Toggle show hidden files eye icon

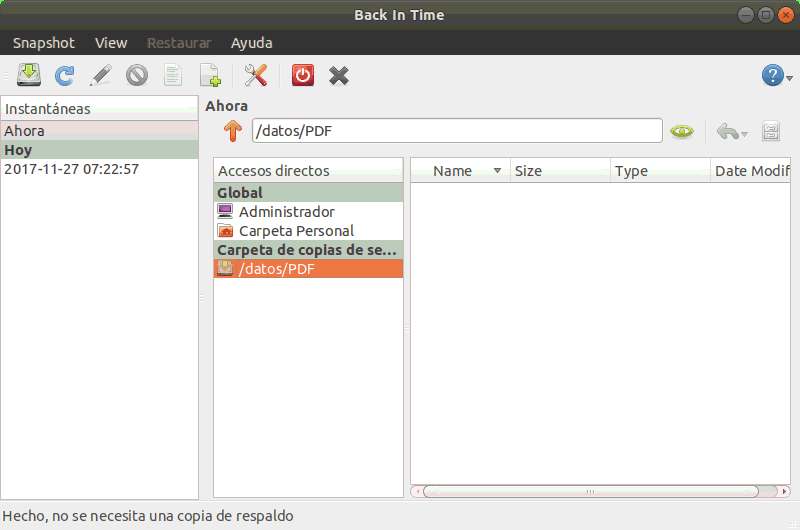(682, 132)
